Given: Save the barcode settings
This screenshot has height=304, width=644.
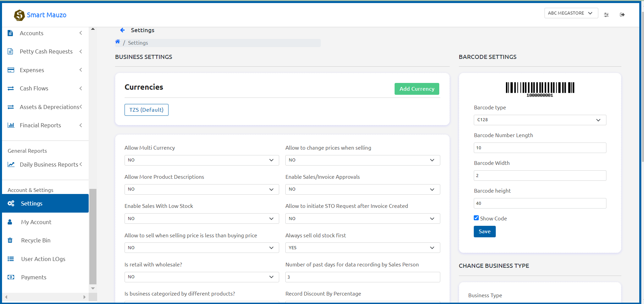Looking at the screenshot, I should point(485,232).
